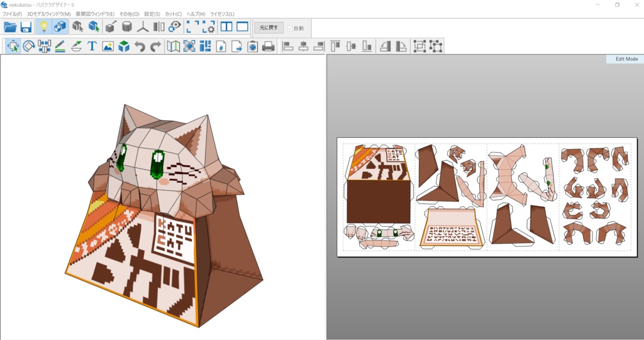Viewport: 644px width, 340px height.
Task: Click the cube with knife cut icon
Action: [111, 27]
